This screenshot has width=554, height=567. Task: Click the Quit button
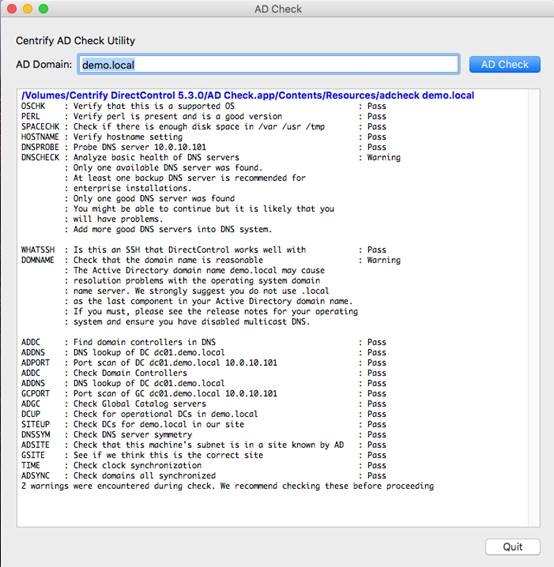click(x=512, y=546)
